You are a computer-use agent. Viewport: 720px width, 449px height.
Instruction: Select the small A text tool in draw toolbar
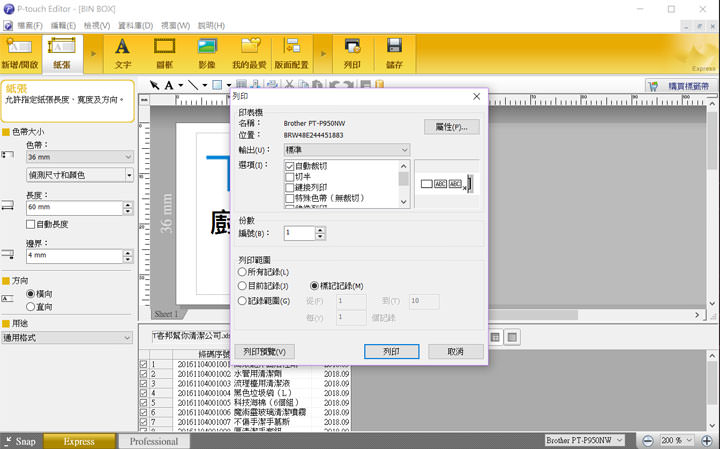169,85
